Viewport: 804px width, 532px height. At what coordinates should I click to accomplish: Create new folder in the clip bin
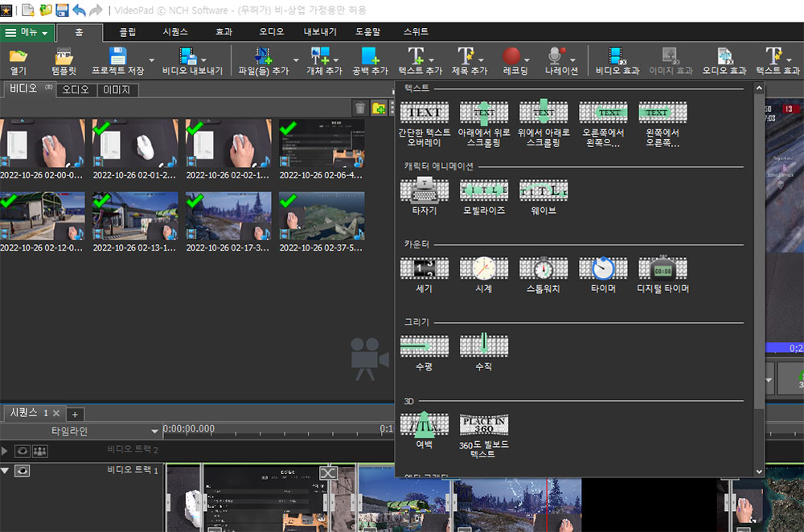(x=379, y=108)
